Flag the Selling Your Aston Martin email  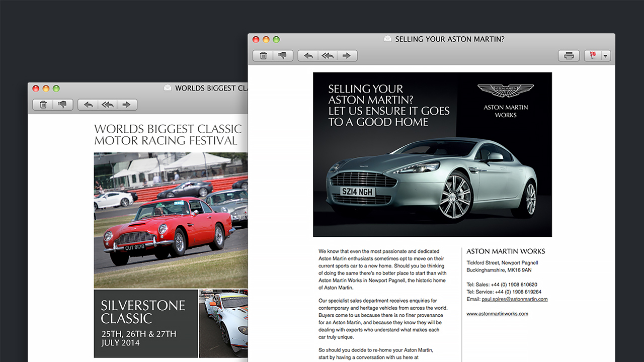pos(593,56)
